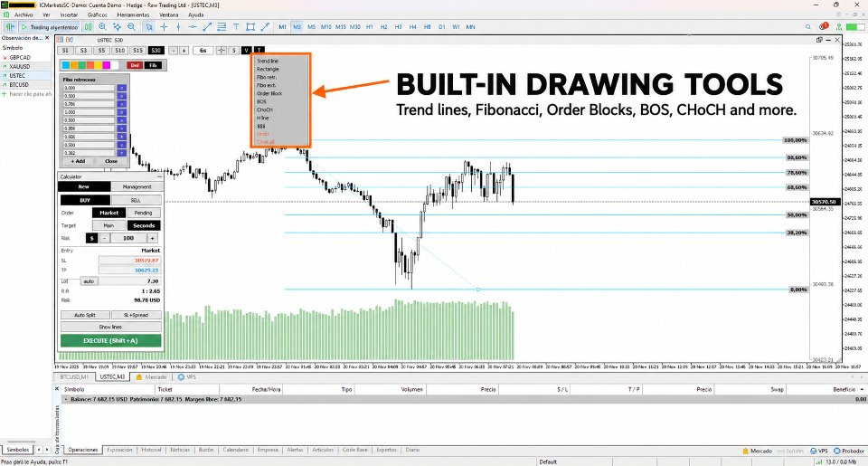Screen dimensions: 868x466
Task: Click the crosshair button in panel toolbar
Action: click(221, 51)
